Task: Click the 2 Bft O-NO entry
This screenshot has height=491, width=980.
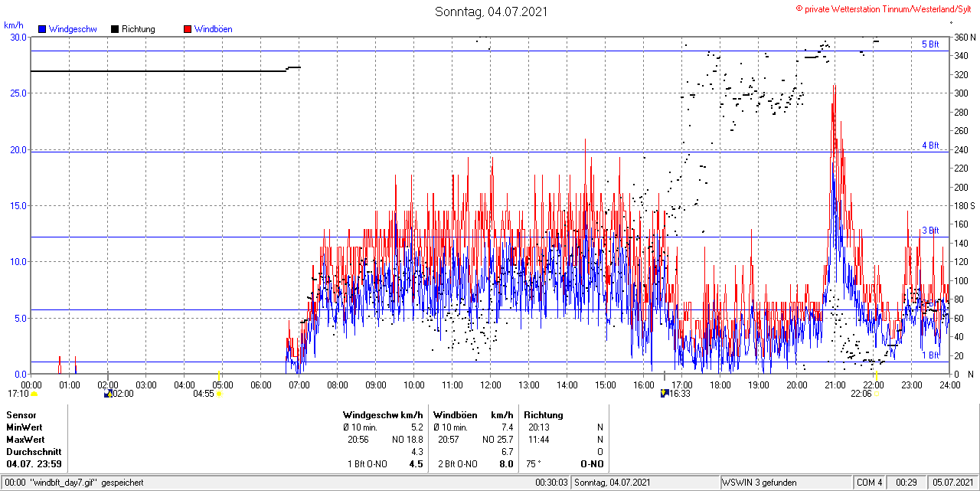Action: 459,464
